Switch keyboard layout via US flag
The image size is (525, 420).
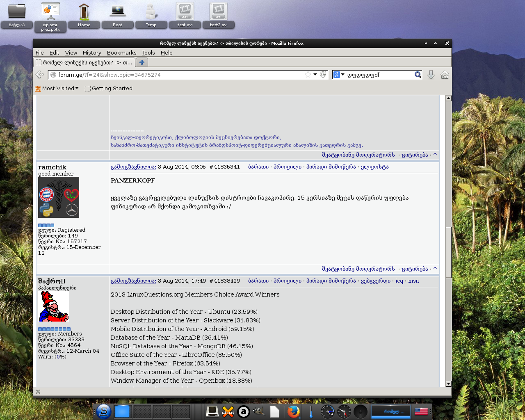(x=421, y=411)
